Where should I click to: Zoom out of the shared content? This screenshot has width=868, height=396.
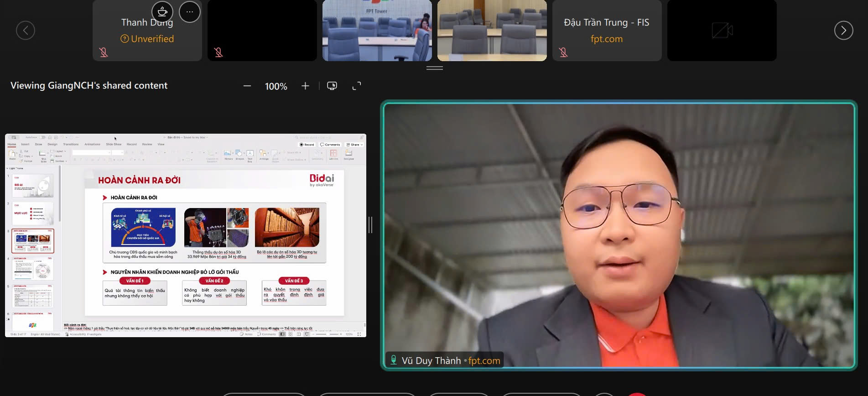[247, 86]
